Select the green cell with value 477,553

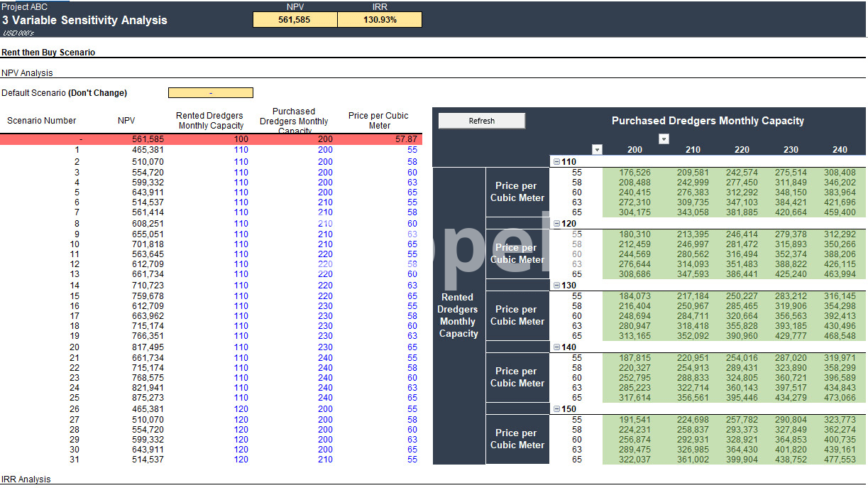click(x=839, y=460)
